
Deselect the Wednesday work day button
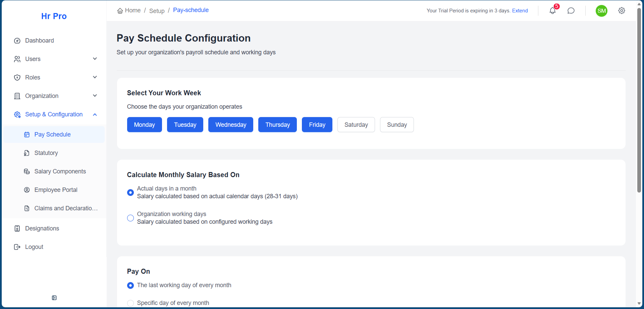click(x=230, y=125)
